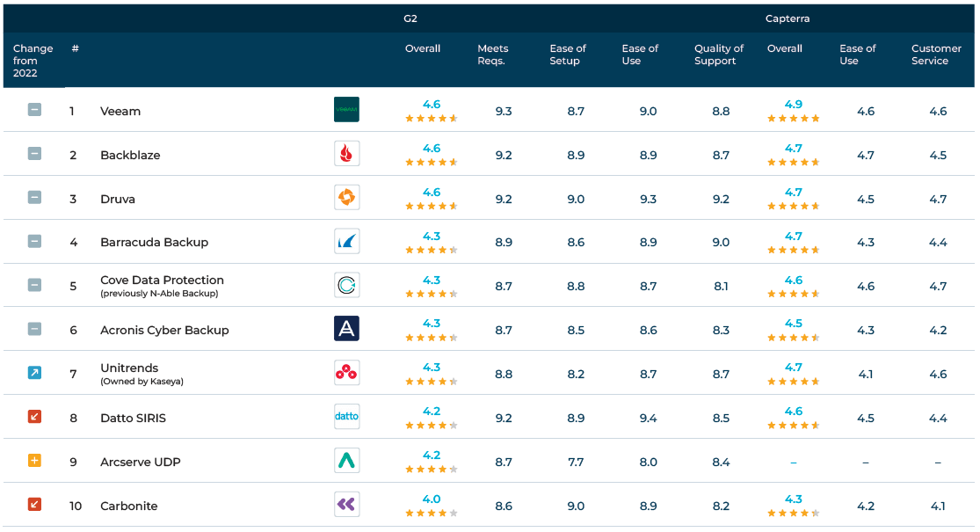Click Veeam's Meets Reqs. value 9.3
Viewport: 980px width, 532px height.
coord(503,112)
